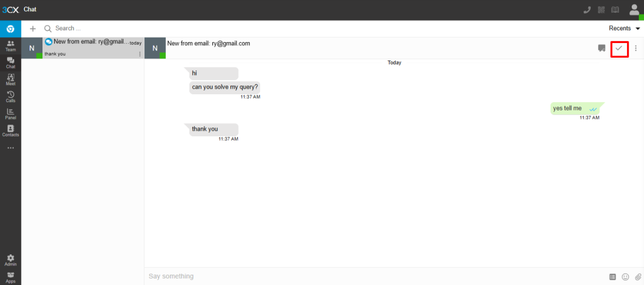The image size is (644, 285).
Task: Open user profile avatar menu
Action: (x=634, y=10)
